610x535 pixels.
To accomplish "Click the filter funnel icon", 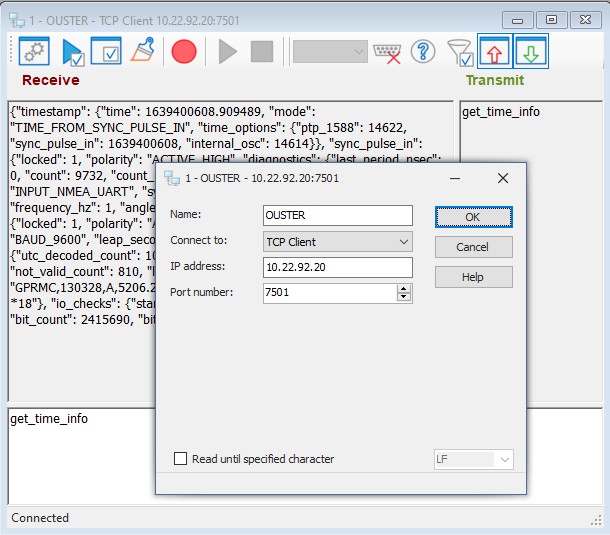I will tap(459, 52).
